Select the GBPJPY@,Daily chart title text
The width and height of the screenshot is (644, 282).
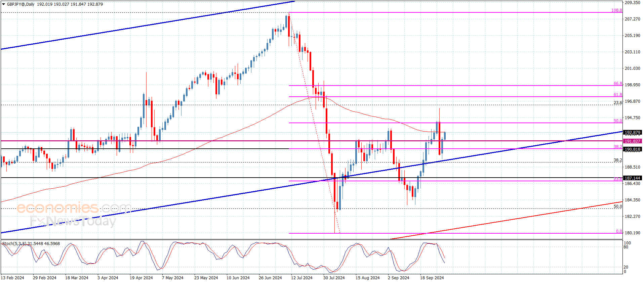point(21,4)
